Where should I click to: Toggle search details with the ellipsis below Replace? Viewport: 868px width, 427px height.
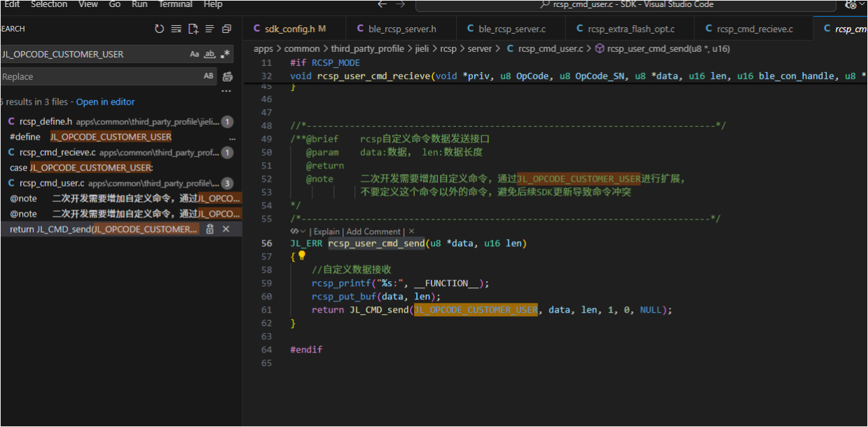pyautogui.click(x=226, y=91)
